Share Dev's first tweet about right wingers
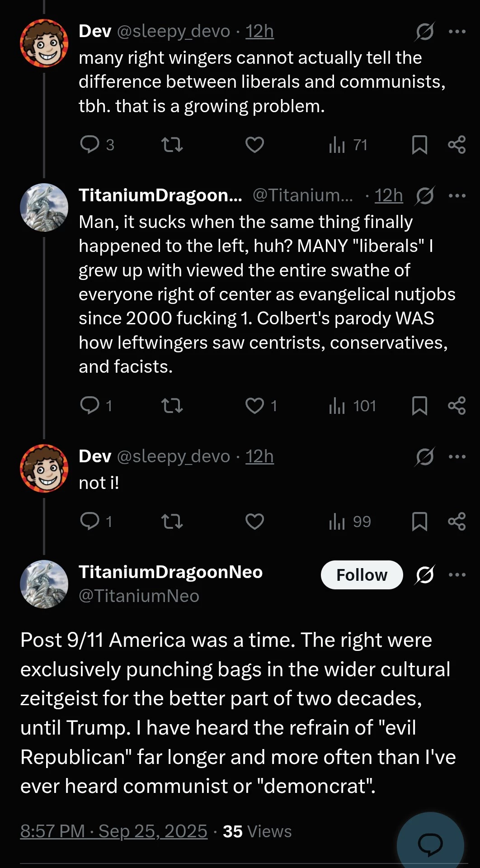This screenshot has height=868, width=480. (456, 145)
